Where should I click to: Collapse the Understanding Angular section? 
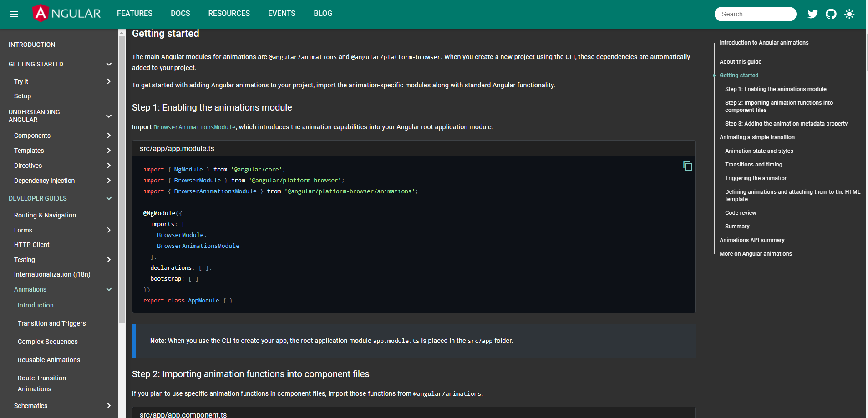(x=109, y=116)
